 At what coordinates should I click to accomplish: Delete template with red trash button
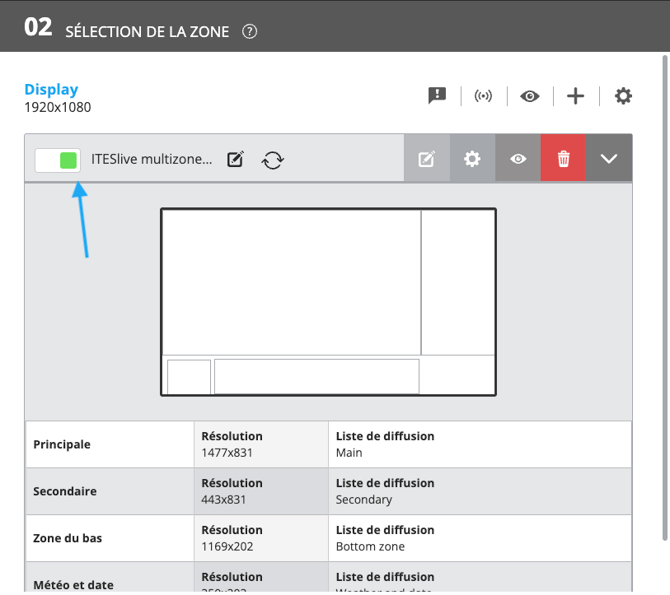pos(563,158)
